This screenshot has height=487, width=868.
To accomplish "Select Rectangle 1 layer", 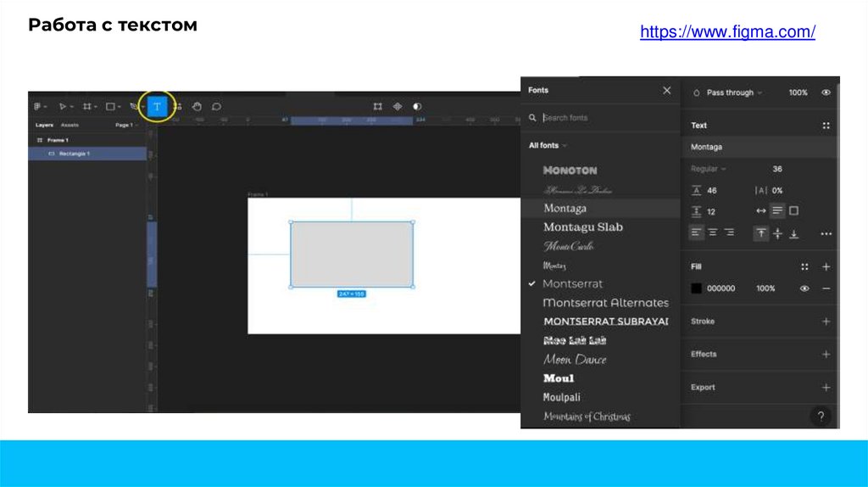I will tap(87, 154).
